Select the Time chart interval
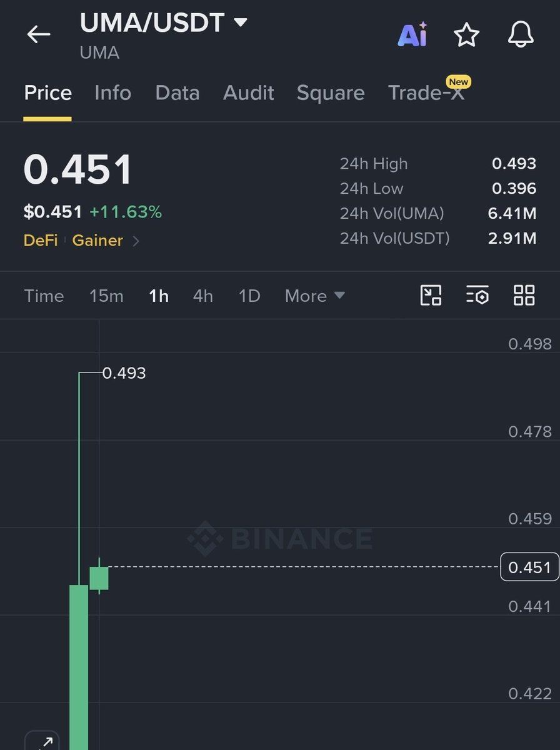Image resolution: width=560 pixels, height=750 pixels. (x=44, y=296)
